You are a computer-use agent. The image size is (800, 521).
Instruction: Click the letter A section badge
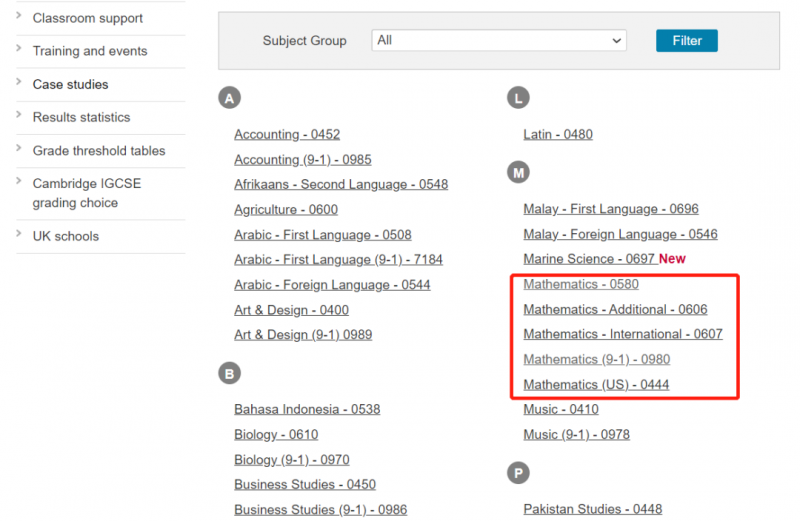click(230, 98)
